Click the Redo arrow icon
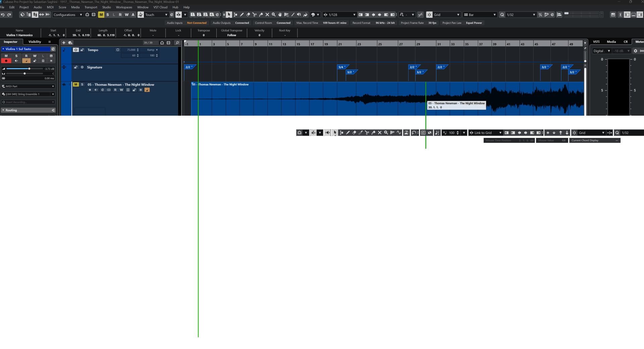Image resolution: width=644 pixels, height=349 pixels. tap(9, 15)
